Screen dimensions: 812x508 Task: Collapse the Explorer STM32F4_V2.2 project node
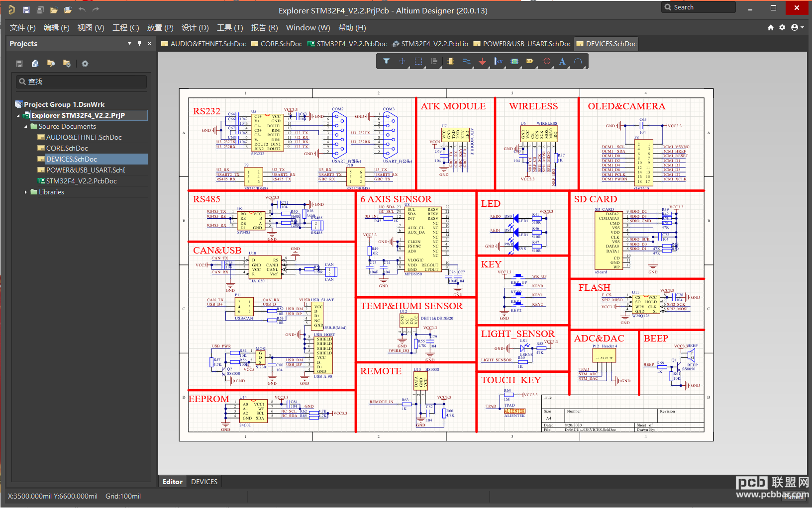click(x=18, y=115)
